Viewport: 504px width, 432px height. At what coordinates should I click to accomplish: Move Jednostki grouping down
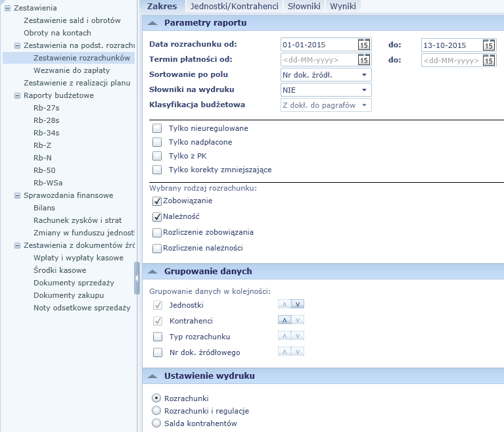click(x=298, y=304)
